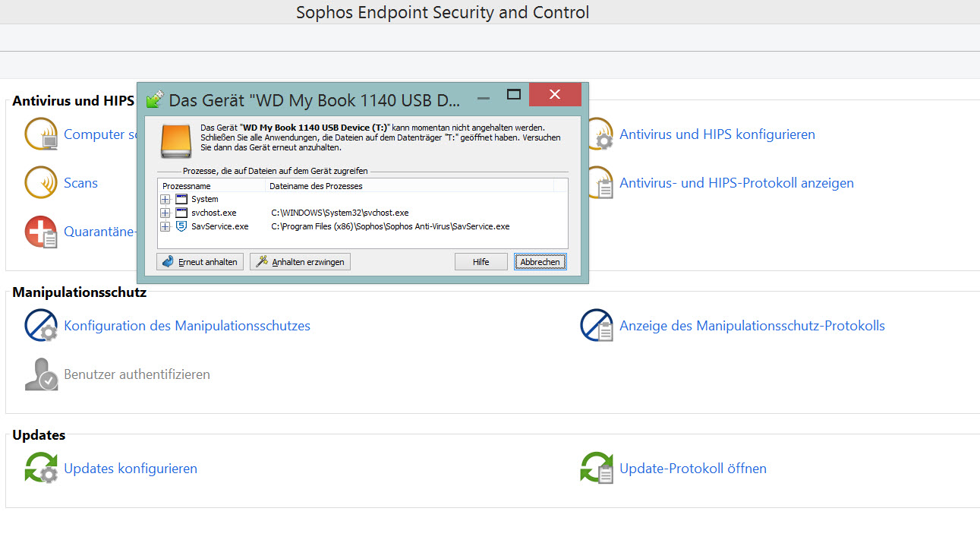
Task: Click the Benutzer authentifizieren user icon
Action: click(x=41, y=374)
